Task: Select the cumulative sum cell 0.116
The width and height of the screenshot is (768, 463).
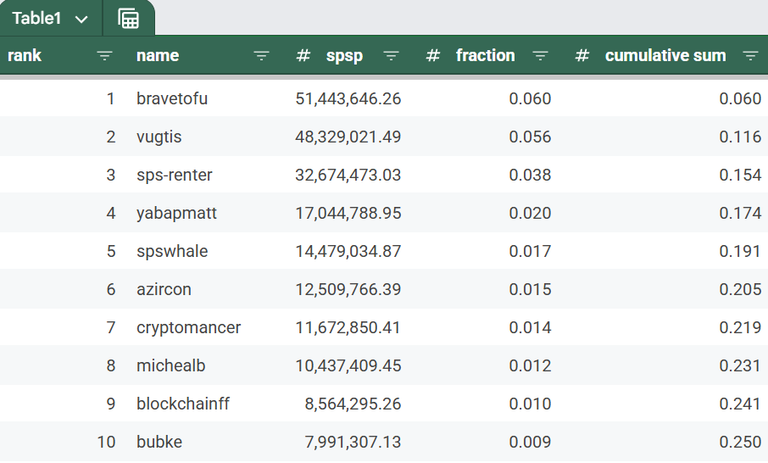Action: pyautogui.click(x=740, y=137)
